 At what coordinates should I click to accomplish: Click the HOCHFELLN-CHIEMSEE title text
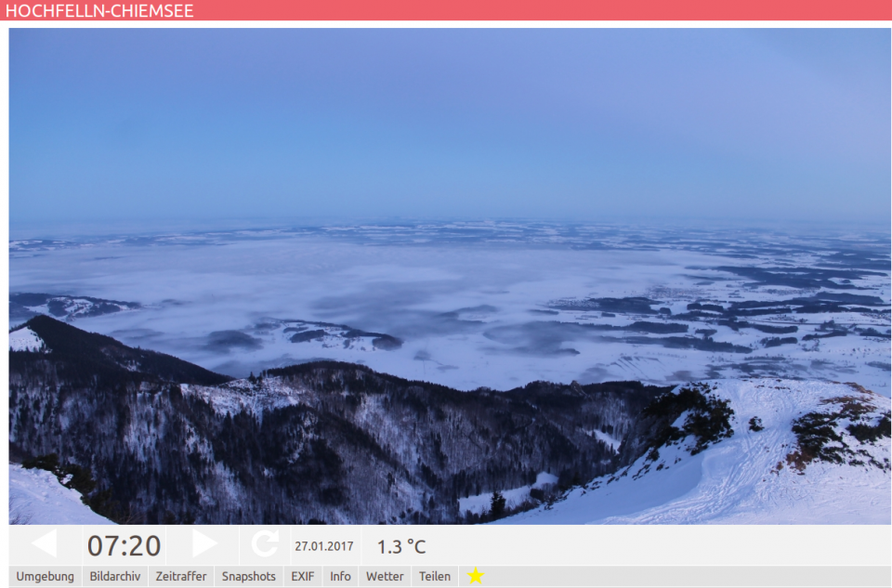pos(99,10)
